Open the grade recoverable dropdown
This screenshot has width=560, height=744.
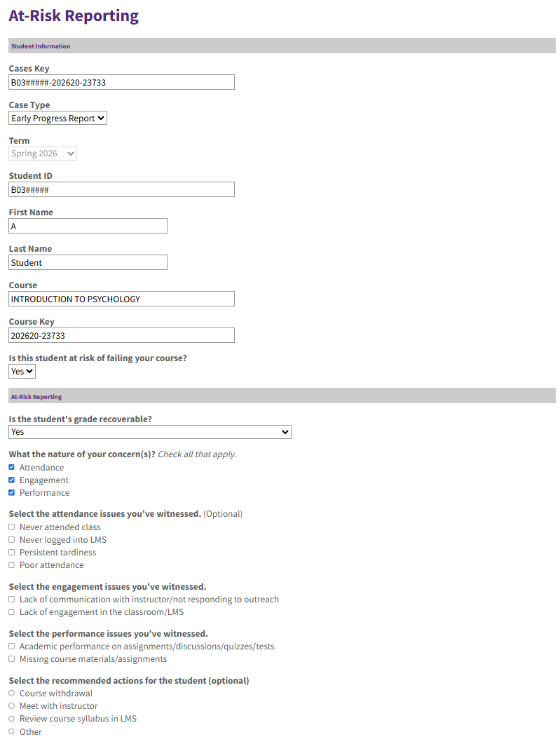(x=150, y=432)
